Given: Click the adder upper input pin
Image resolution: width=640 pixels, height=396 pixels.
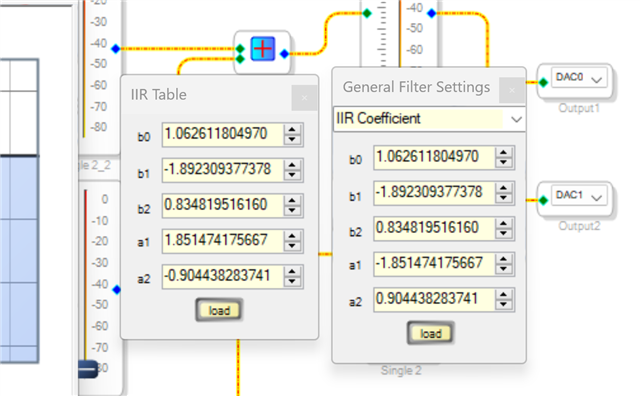Looking at the screenshot, I should (x=240, y=49).
